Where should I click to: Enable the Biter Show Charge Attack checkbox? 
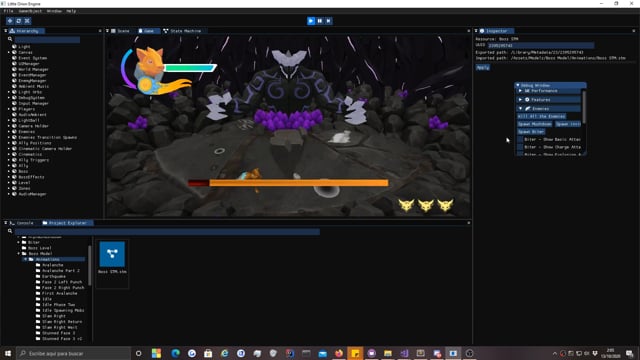click(x=520, y=147)
